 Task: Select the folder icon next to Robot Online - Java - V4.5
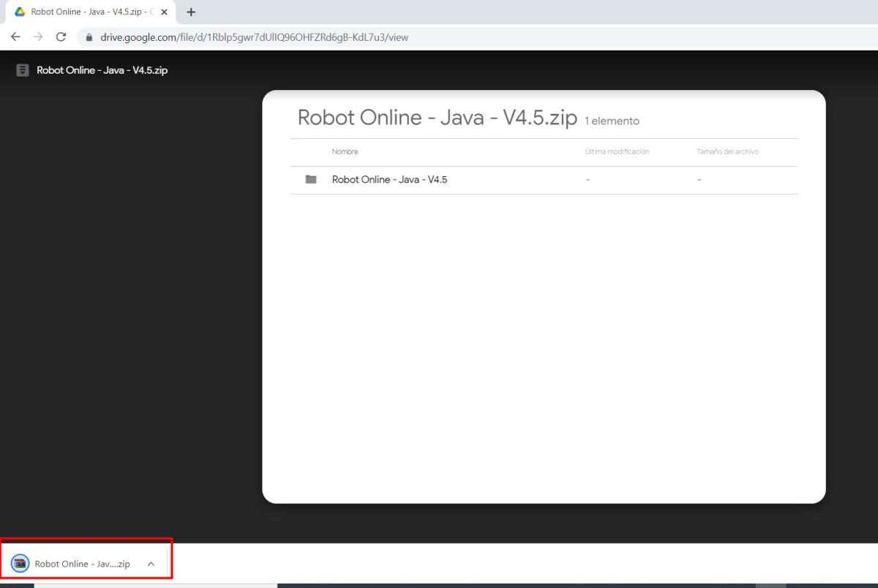pos(310,179)
